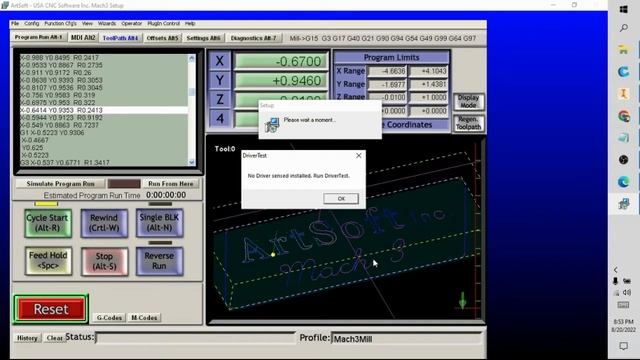
Task: Click G-code list scroll down arrow
Action: click(191, 162)
